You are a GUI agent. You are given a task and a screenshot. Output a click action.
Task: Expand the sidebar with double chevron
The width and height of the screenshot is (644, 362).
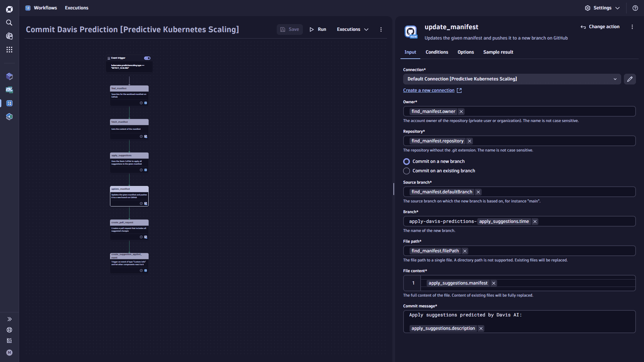(9, 319)
